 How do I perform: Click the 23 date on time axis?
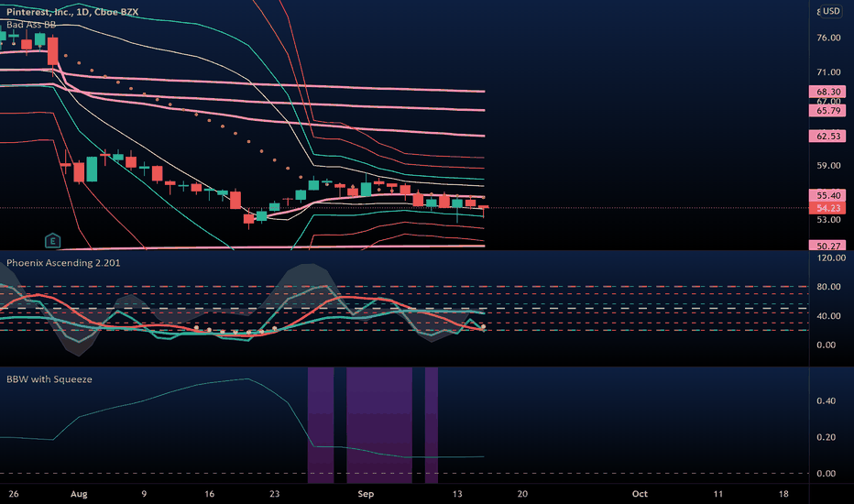[275, 494]
